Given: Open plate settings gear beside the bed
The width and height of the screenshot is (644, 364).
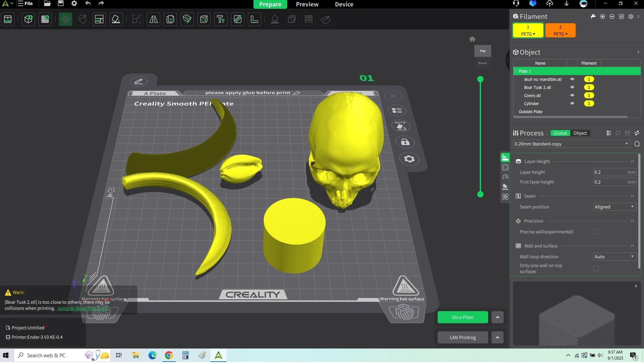Looking at the screenshot, I should click(409, 159).
